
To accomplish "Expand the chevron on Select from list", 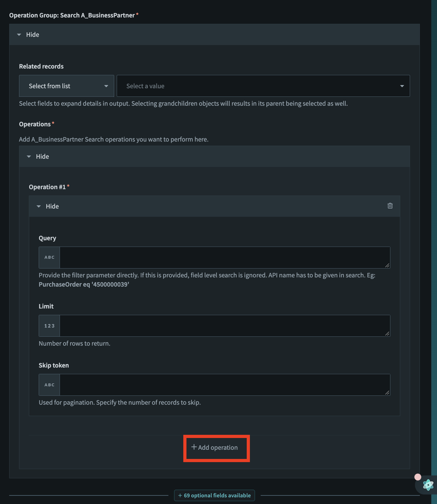I will [x=106, y=86].
